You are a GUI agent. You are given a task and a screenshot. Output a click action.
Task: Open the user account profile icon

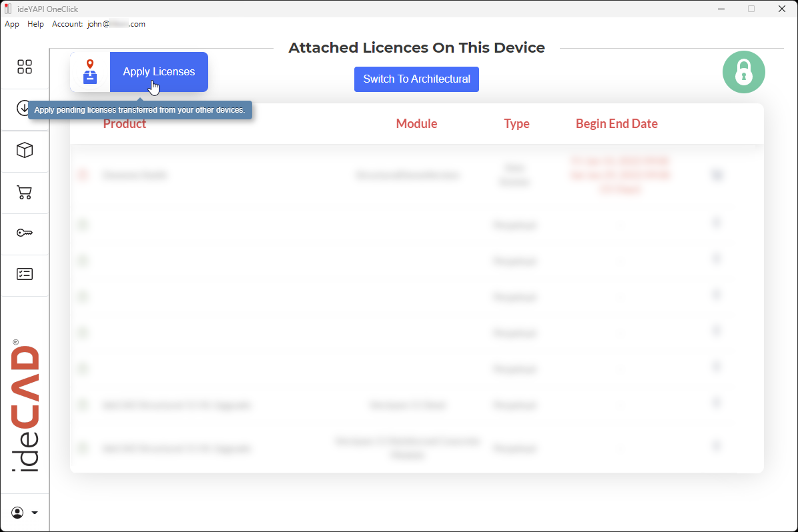pyautogui.click(x=17, y=513)
